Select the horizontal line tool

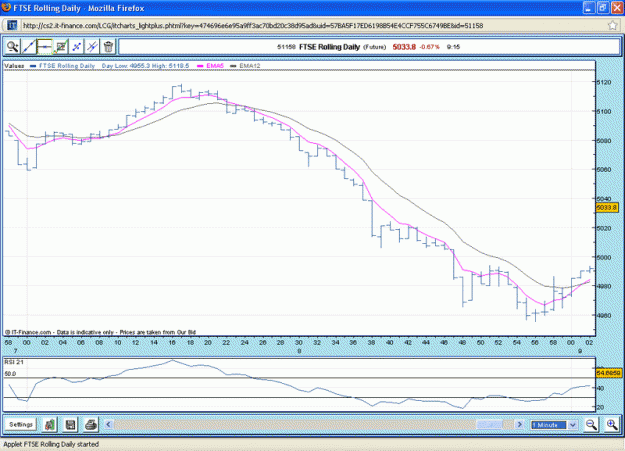(44, 47)
